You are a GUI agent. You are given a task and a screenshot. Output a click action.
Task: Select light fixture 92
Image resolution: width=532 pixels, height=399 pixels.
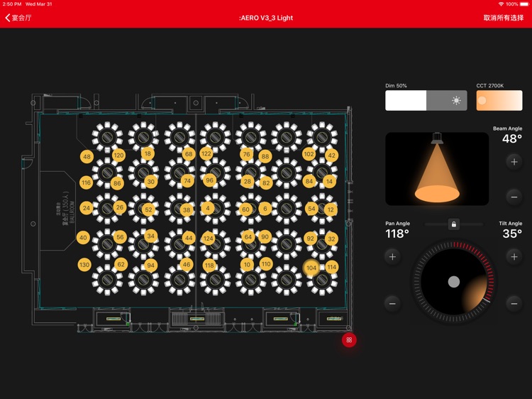[311, 239]
